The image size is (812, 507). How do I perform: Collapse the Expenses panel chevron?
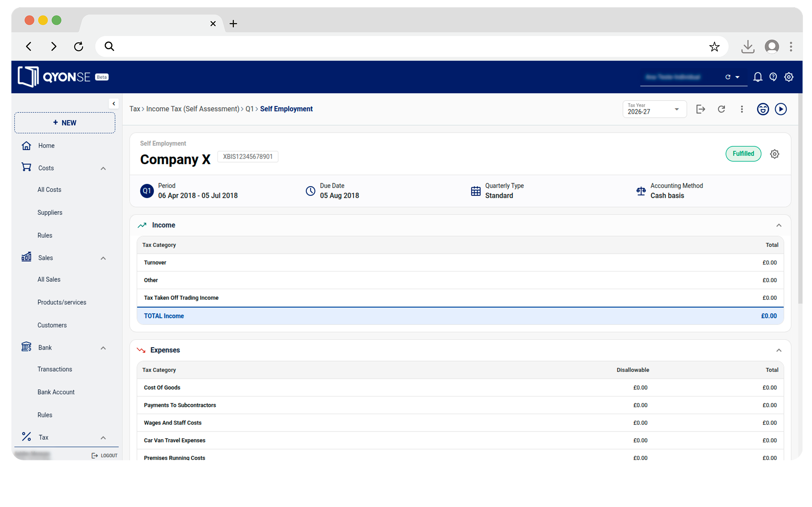pos(779,351)
